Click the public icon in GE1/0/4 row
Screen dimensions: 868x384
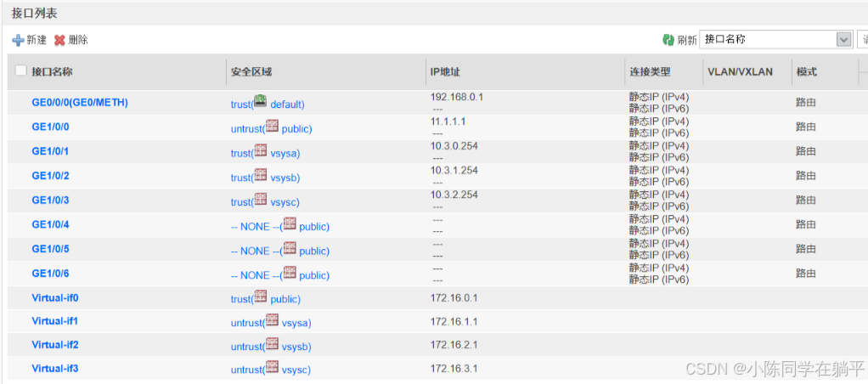pos(290,224)
